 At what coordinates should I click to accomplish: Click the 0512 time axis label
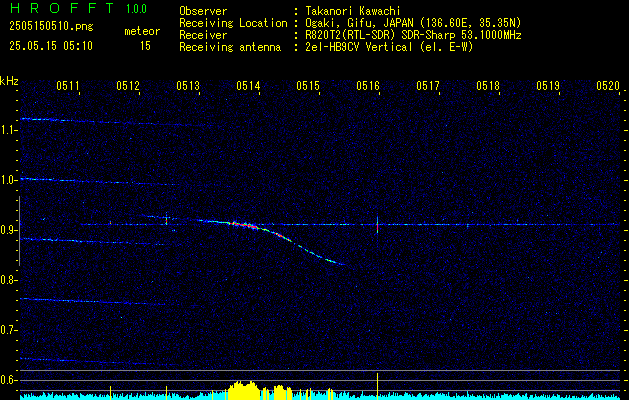tap(128, 86)
